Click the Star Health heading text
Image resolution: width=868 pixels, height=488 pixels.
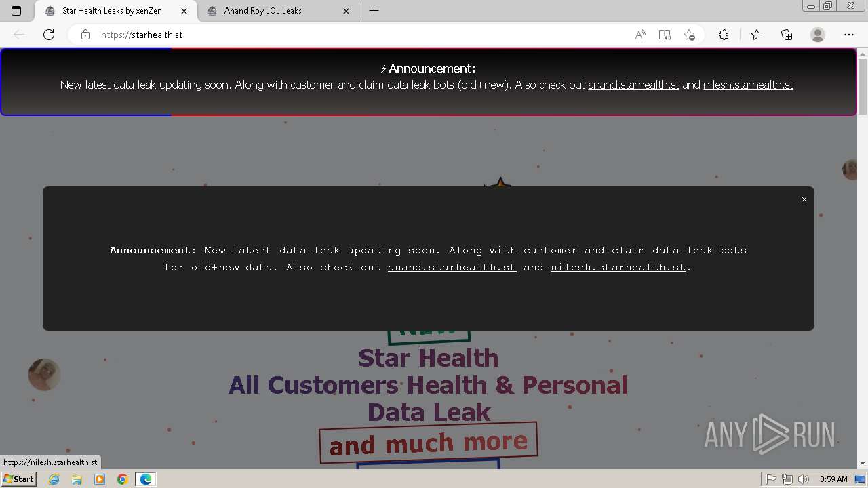[428, 358]
